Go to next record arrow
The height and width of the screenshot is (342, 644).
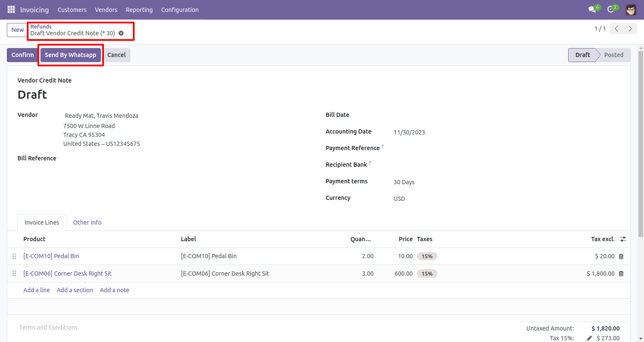click(630, 29)
